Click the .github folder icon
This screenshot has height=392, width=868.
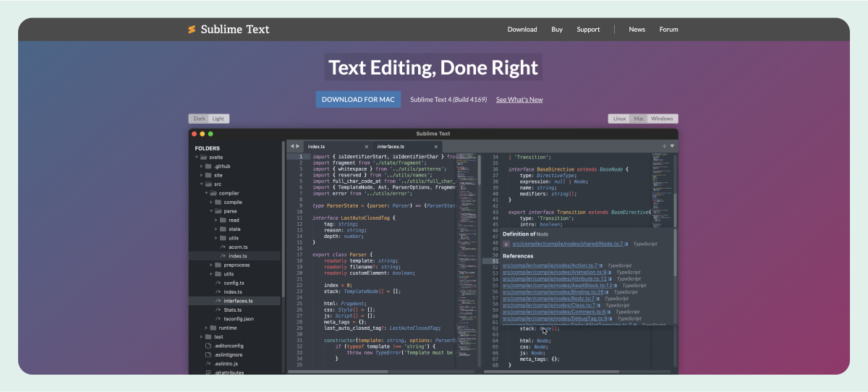pos(208,166)
